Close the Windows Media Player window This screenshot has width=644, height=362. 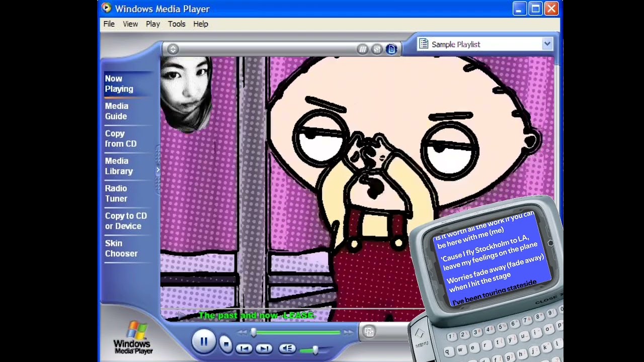[x=551, y=9]
